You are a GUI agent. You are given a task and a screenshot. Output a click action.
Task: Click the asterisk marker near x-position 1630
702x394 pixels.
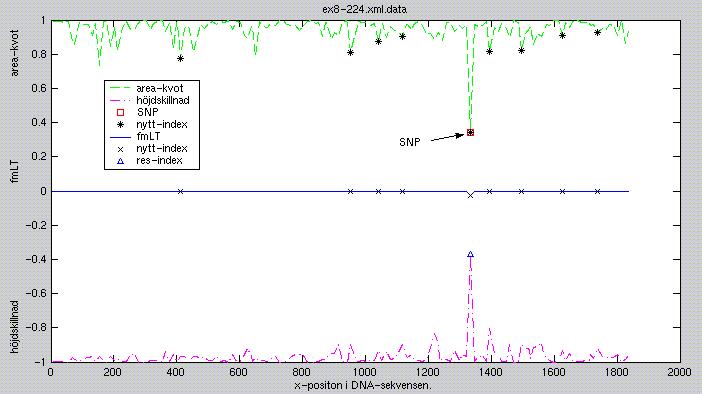(563, 35)
